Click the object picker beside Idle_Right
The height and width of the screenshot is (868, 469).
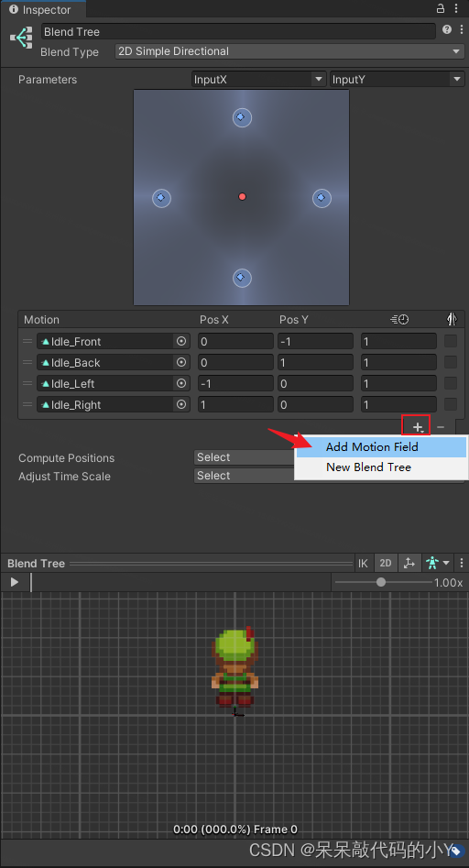click(180, 404)
